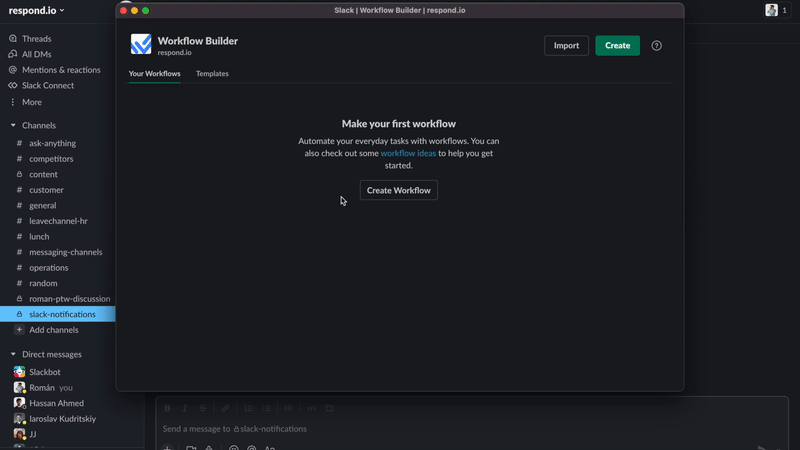800x450 pixels.
Task: Toggle strikethrough in message composer
Action: coord(203,408)
